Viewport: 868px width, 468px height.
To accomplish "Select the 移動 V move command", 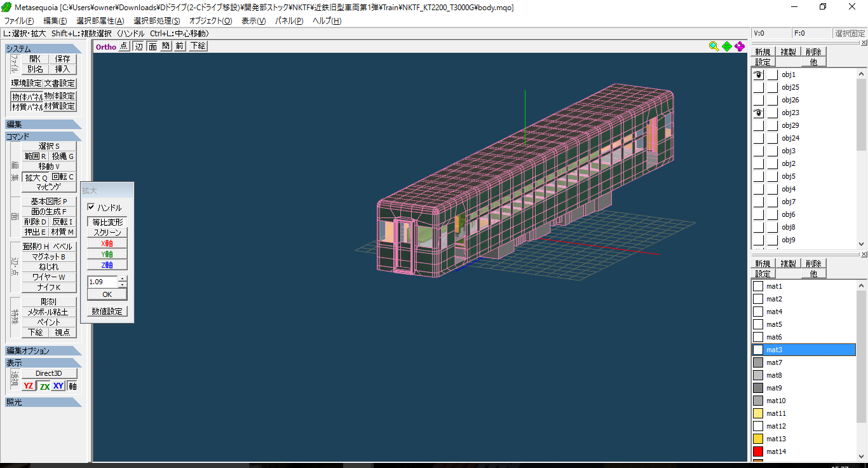I will tap(49, 167).
